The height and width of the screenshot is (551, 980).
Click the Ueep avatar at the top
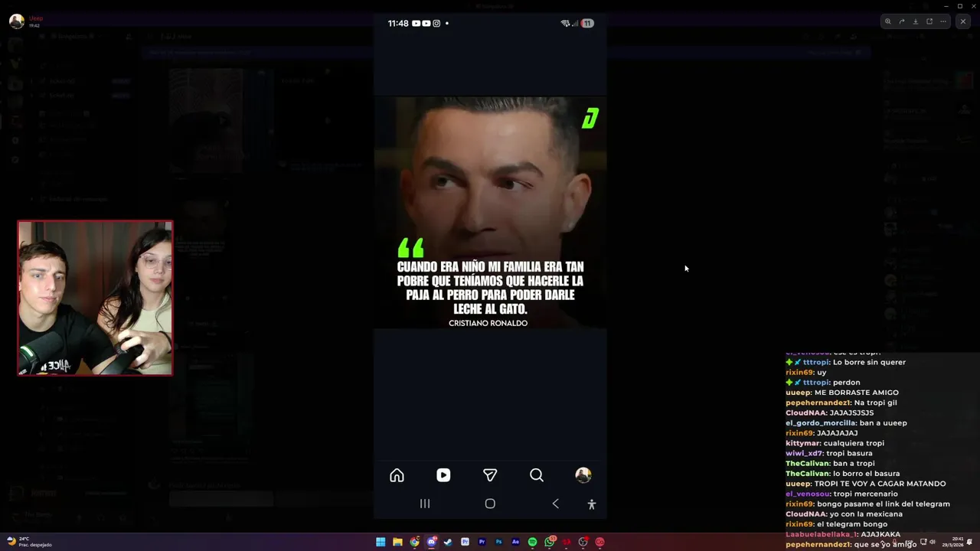[16, 21]
